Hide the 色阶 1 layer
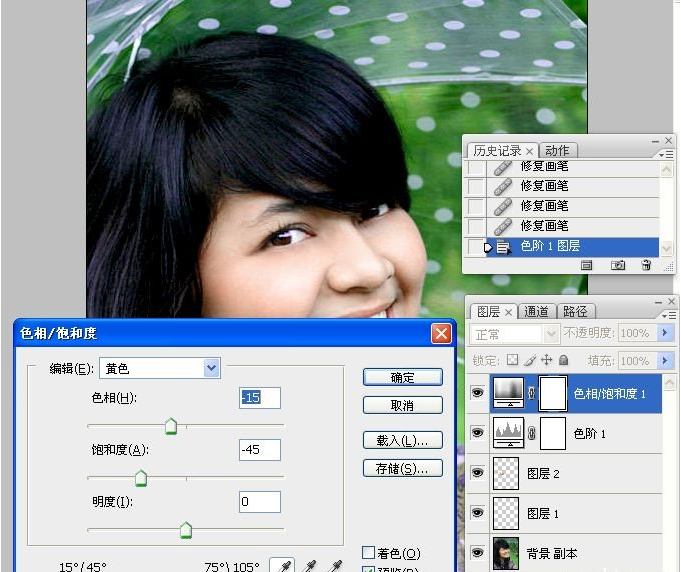 coord(477,433)
